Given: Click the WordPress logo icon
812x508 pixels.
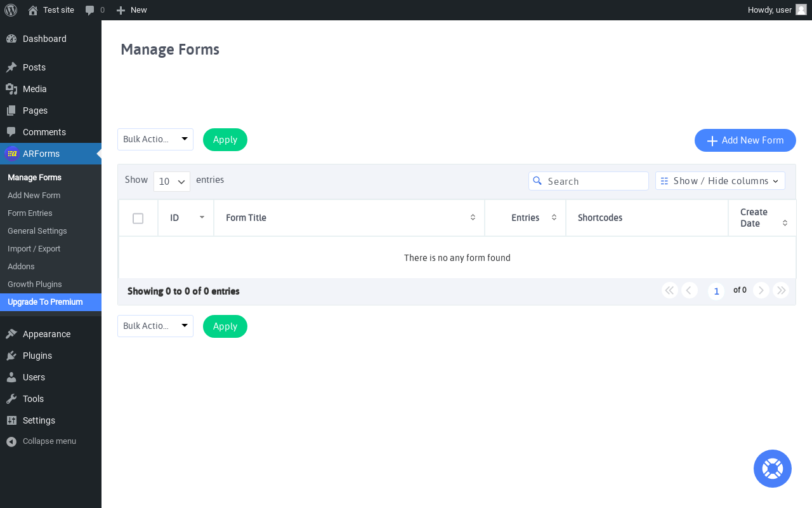Looking at the screenshot, I should point(11,10).
